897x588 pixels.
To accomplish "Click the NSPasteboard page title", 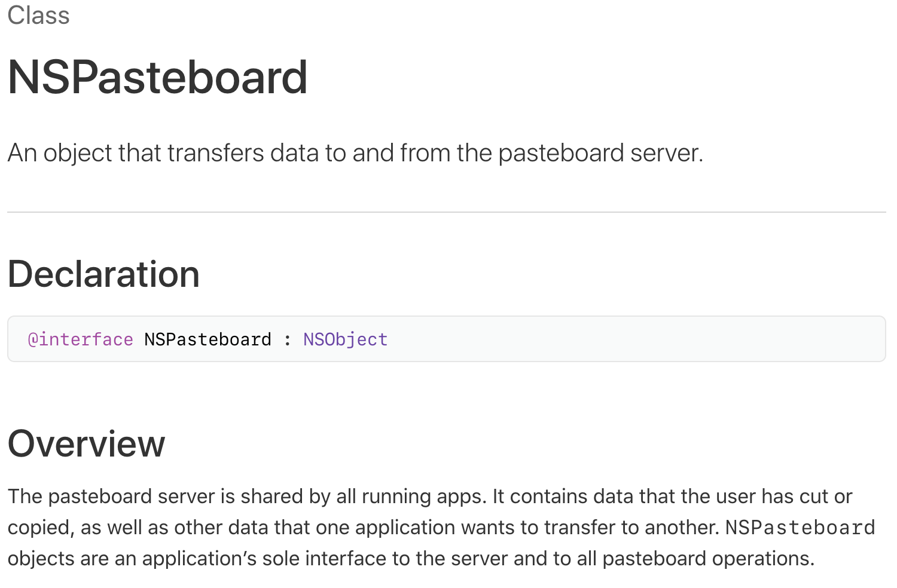I will (x=158, y=77).
